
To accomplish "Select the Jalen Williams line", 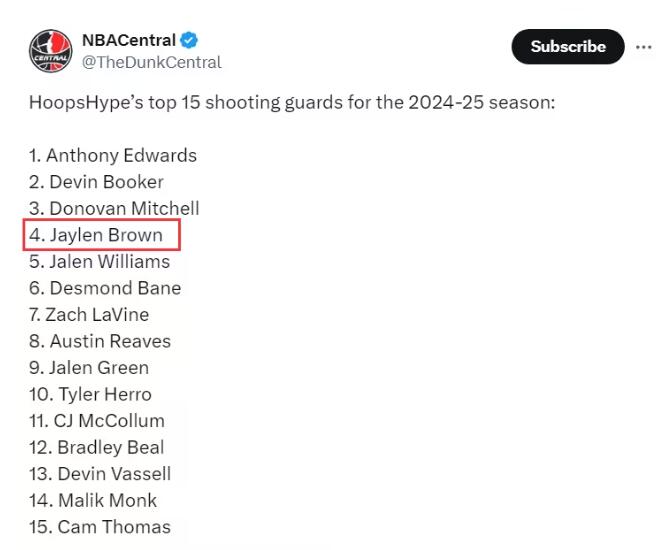I will pyautogui.click(x=99, y=262).
